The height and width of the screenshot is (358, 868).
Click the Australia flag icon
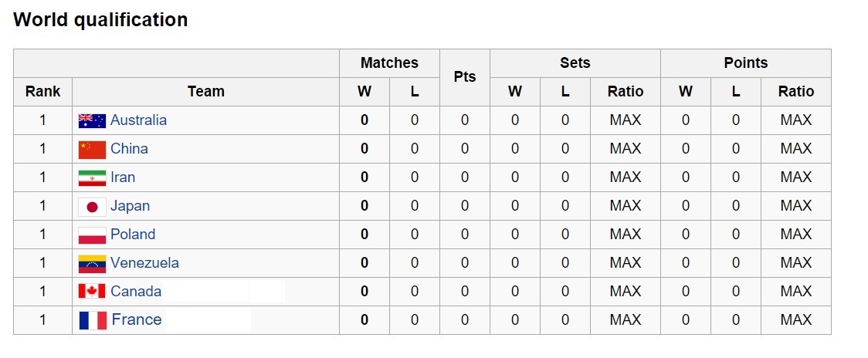click(x=92, y=120)
